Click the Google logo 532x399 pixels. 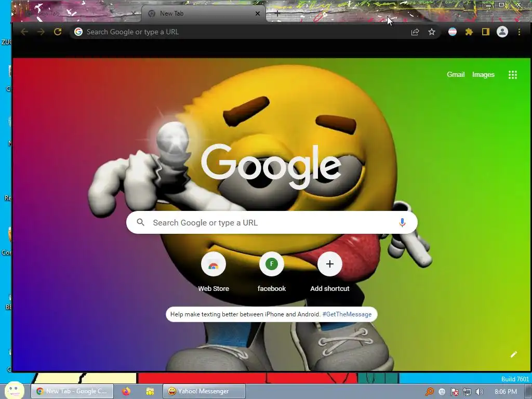tap(271, 166)
